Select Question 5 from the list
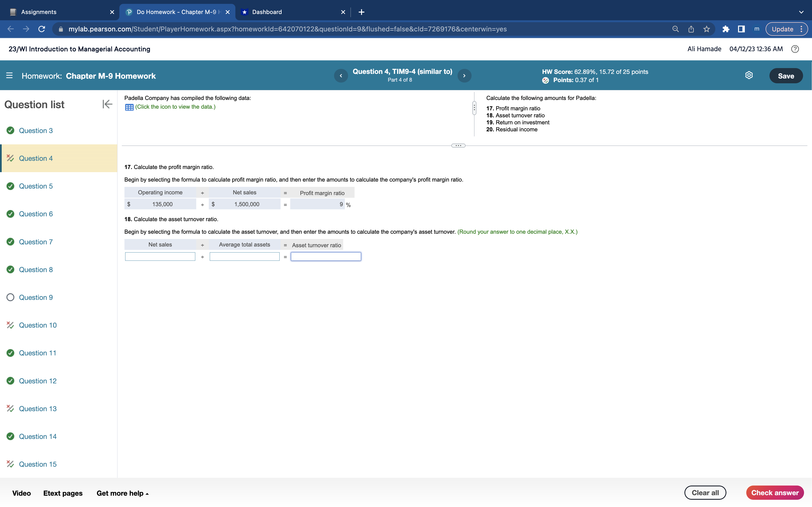812x507 pixels. pos(36,186)
